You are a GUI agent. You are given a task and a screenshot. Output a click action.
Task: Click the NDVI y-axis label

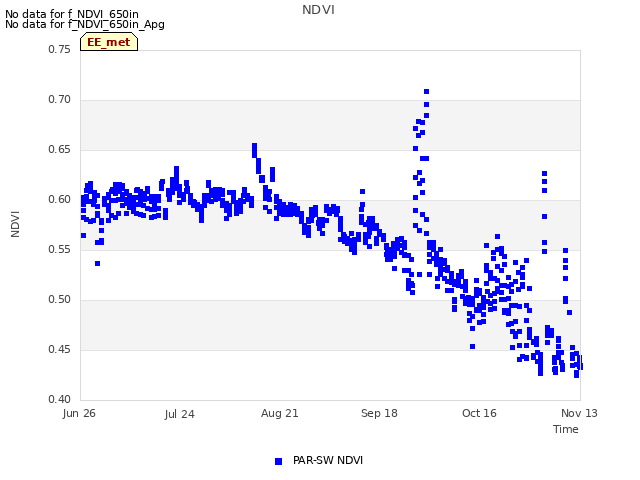coord(15,224)
